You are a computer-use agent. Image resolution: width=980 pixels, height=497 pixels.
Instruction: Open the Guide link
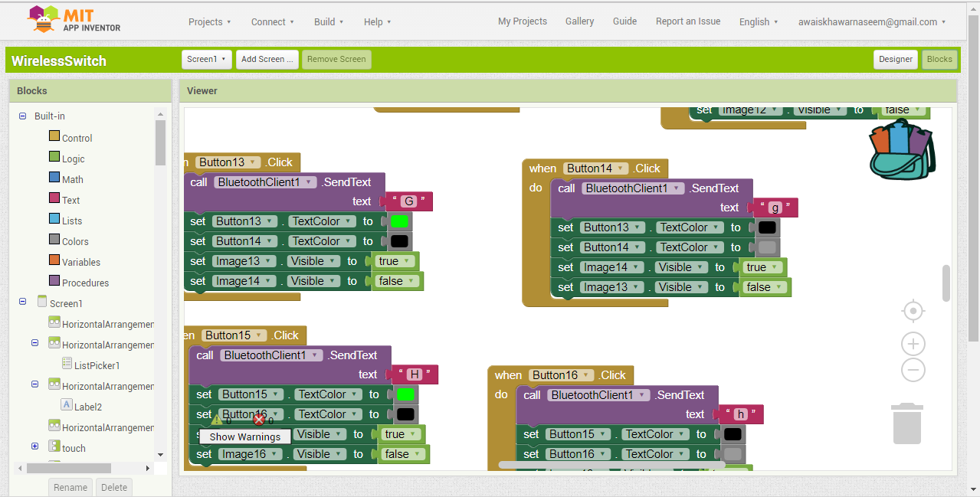click(625, 21)
